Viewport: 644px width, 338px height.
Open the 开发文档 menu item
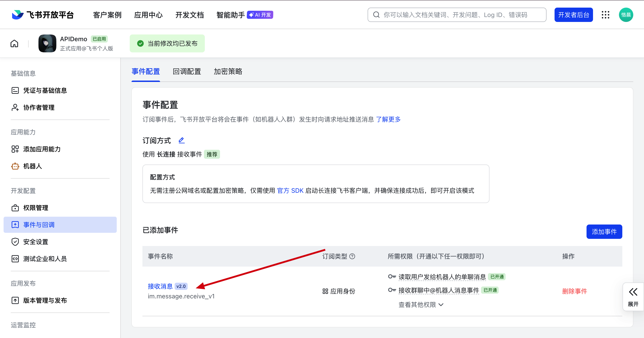tap(189, 15)
